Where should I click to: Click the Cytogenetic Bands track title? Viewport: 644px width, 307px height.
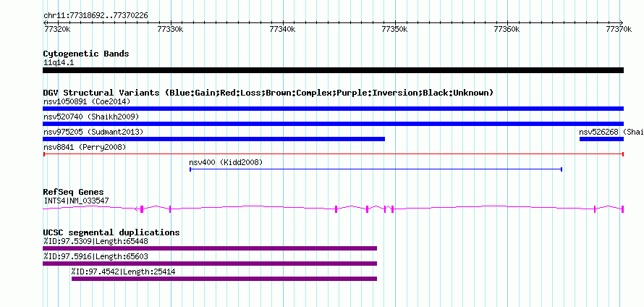coord(86,54)
